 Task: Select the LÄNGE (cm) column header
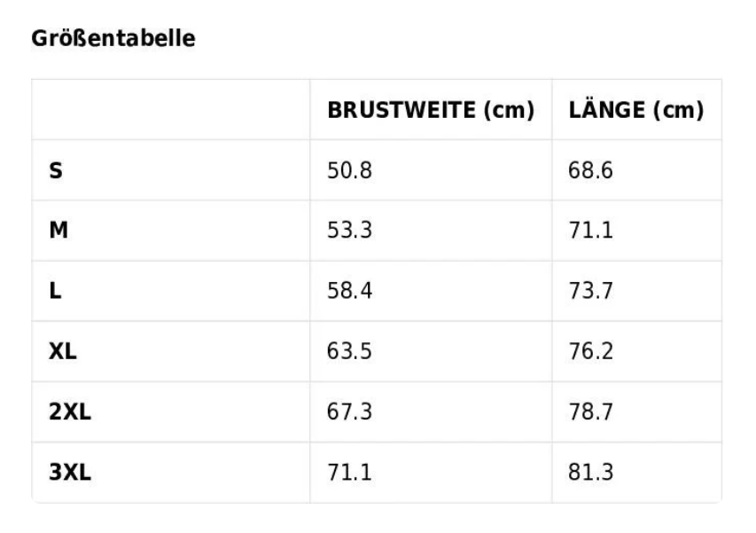pos(635,111)
